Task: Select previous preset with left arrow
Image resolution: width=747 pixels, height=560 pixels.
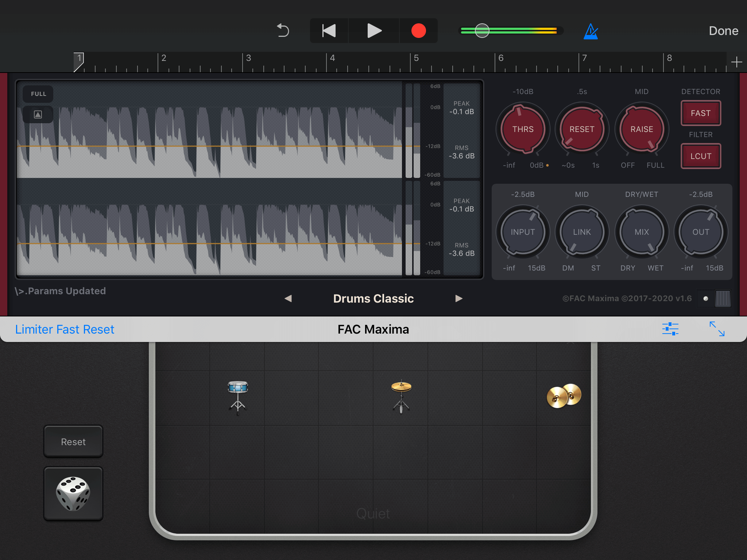Action: tap(288, 299)
